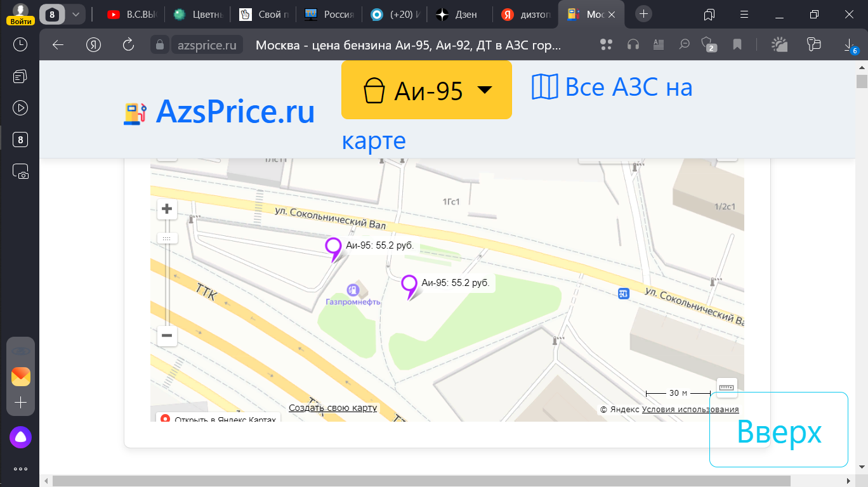The height and width of the screenshot is (487, 868).
Task: Reload the current page
Action: [128, 44]
